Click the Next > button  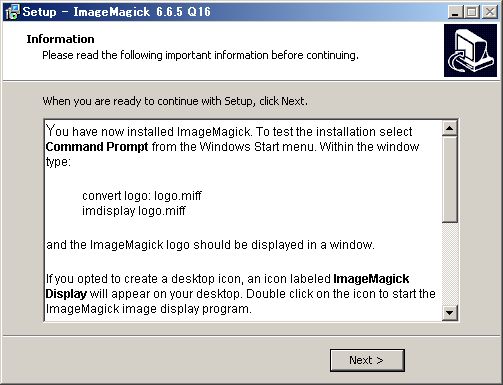pos(367,360)
